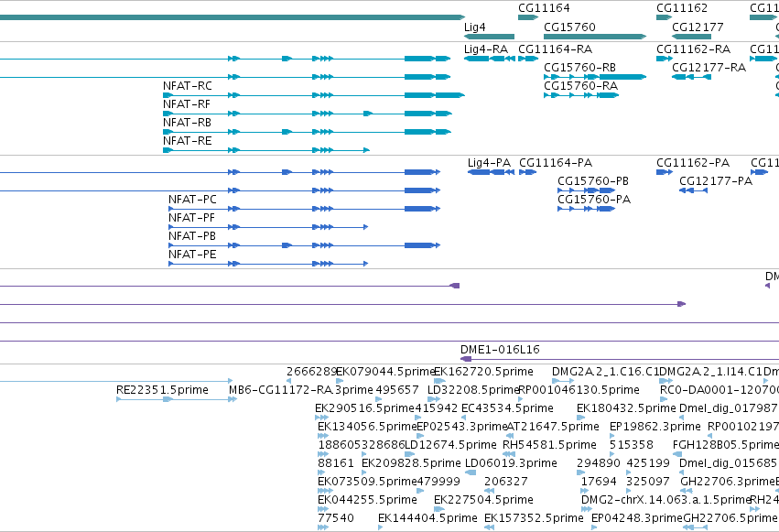Image resolution: width=779 pixels, height=532 pixels.
Task: Select the EK227504.5prime EST label
Action: (x=483, y=500)
